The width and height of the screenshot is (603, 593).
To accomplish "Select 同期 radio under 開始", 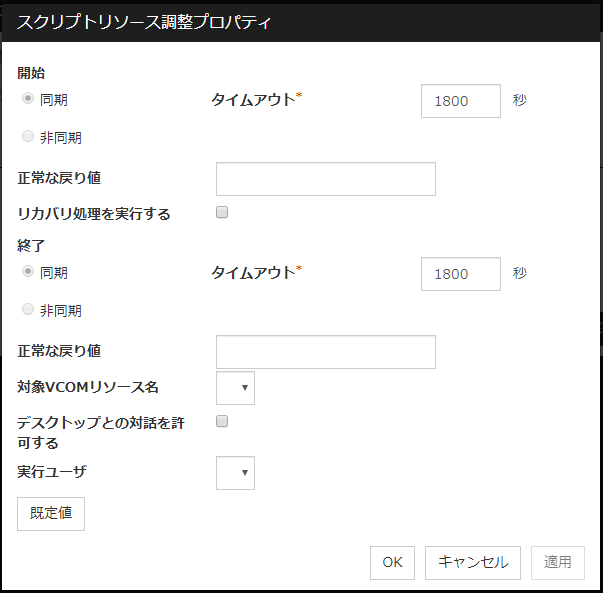I will tap(28, 100).
